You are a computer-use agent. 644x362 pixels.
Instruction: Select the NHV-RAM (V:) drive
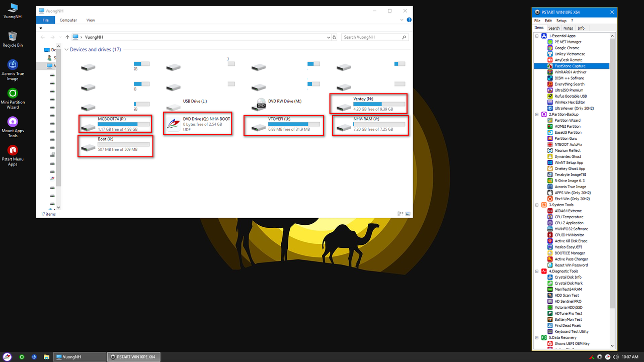370,125
